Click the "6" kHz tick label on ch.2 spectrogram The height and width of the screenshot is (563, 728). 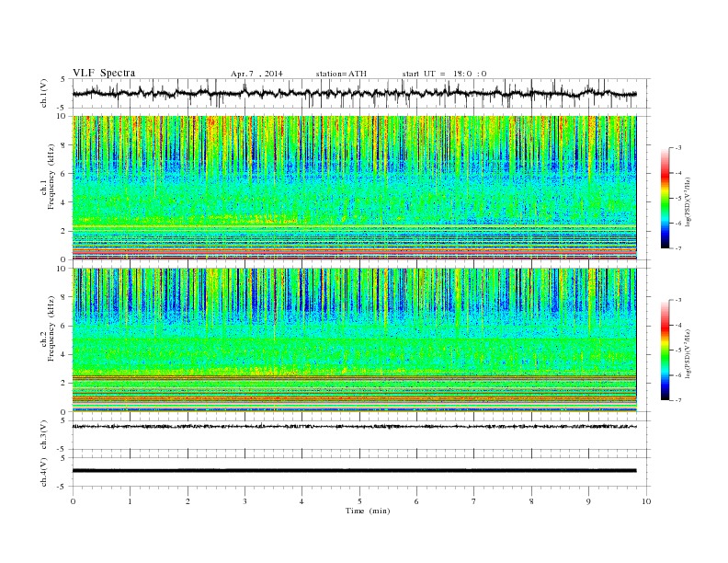point(63,326)
